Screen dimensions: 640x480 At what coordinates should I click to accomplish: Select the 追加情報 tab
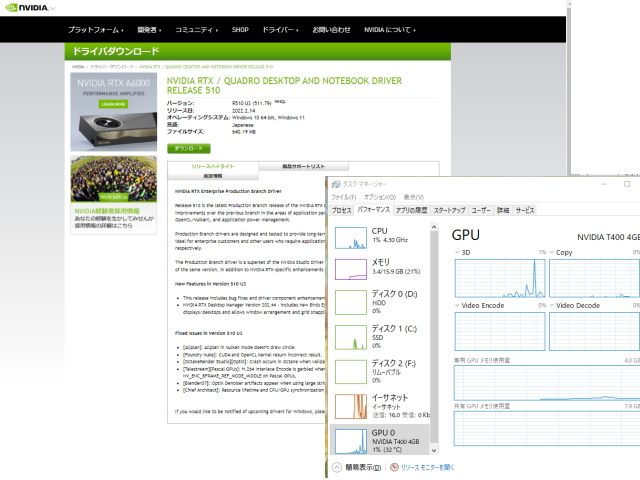(213, 176)
